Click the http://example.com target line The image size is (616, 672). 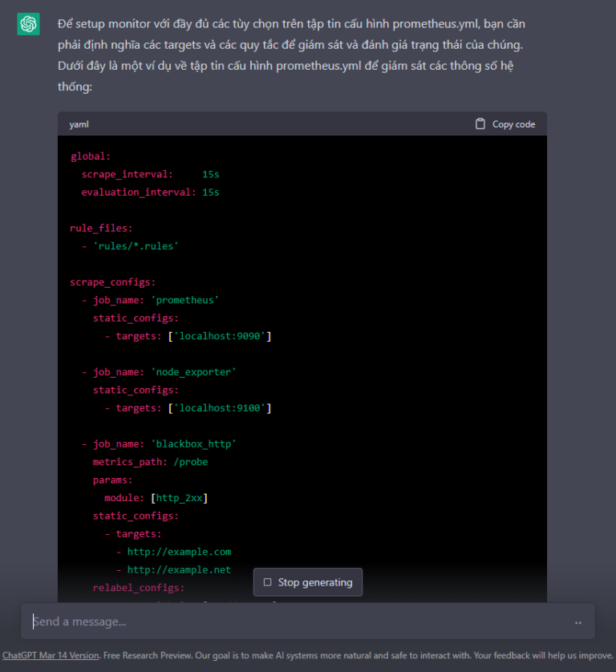179,552
